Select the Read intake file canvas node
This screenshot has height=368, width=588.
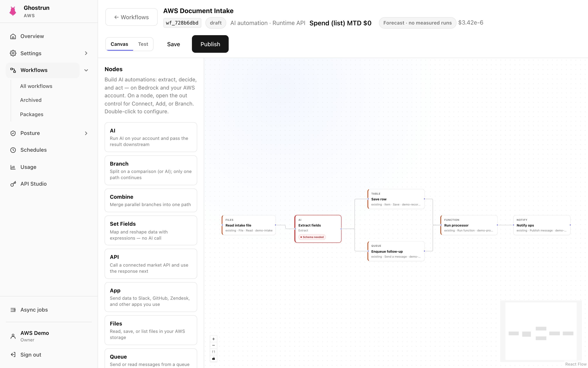[249, 225]
